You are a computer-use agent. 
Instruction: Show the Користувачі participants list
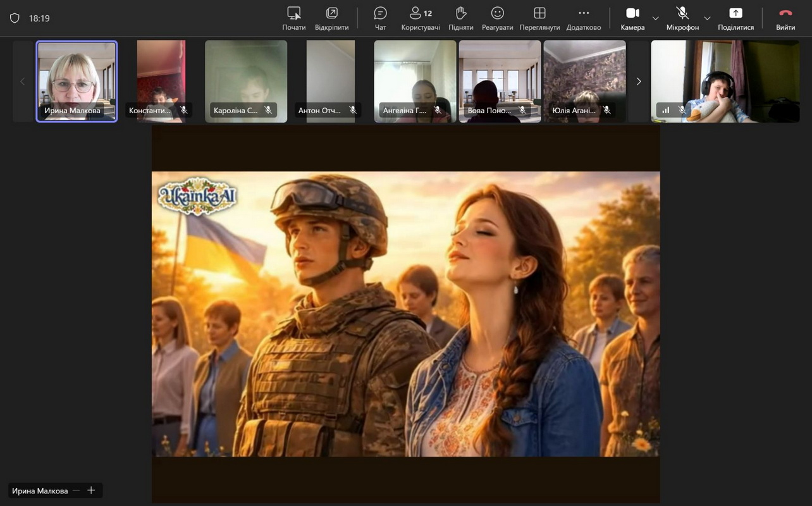pyautogui.click(x=421, y=18)
